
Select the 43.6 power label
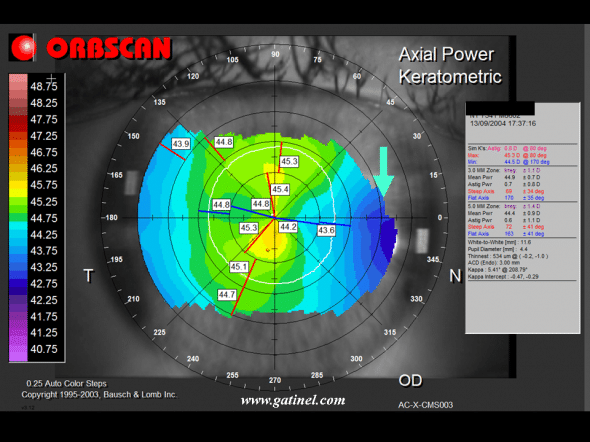point(326,230)
